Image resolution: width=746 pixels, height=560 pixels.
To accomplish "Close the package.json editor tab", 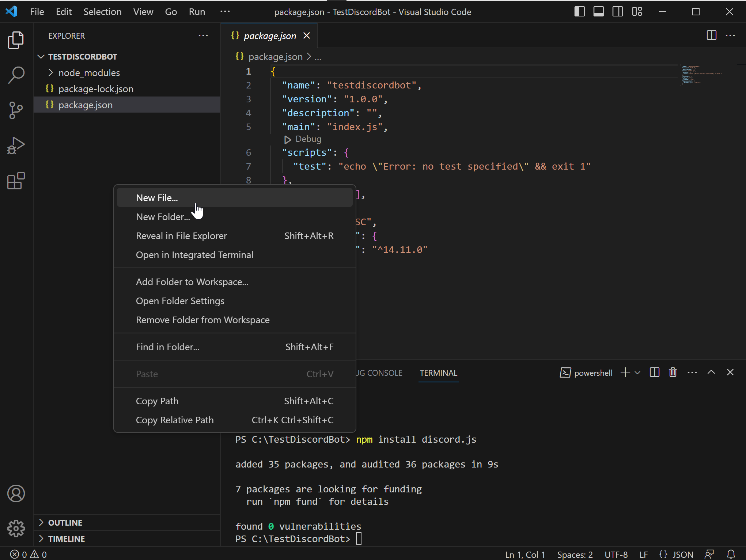I will (307, 36).
